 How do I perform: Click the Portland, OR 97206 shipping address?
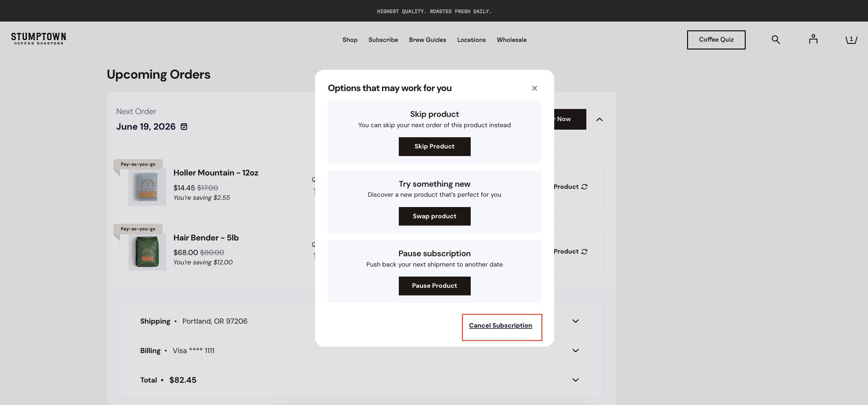tap(215, 321)
